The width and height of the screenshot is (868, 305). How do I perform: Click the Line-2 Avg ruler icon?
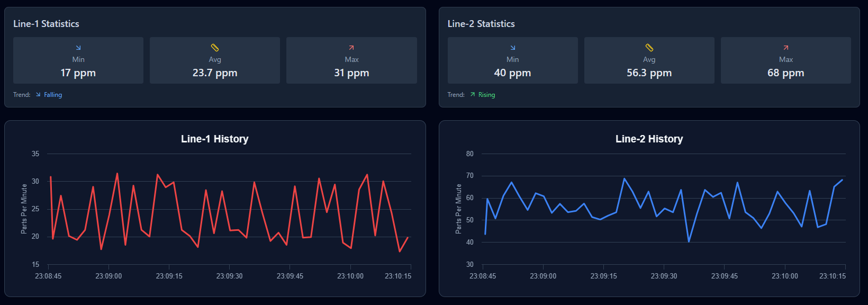coord(649,48)
